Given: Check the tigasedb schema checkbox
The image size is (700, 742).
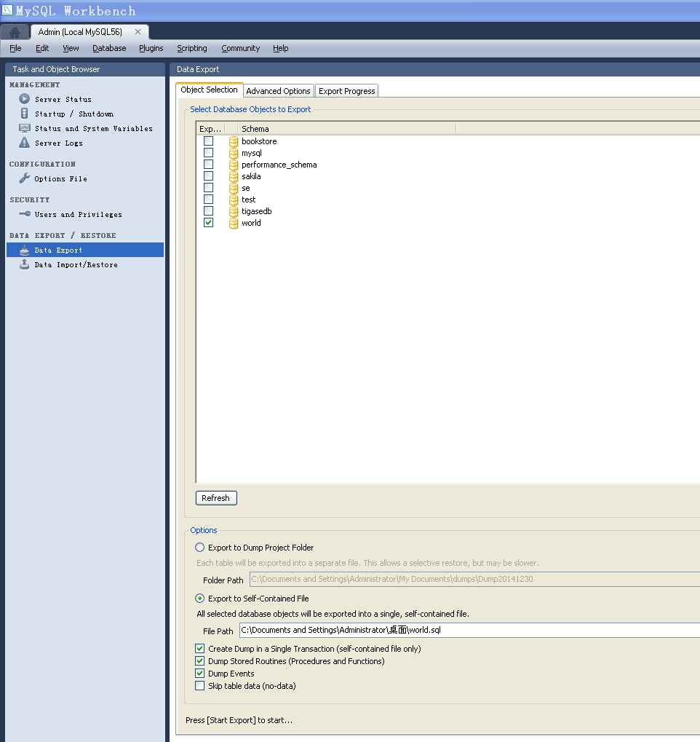Looking at the screenshot, I should (208, 211).
